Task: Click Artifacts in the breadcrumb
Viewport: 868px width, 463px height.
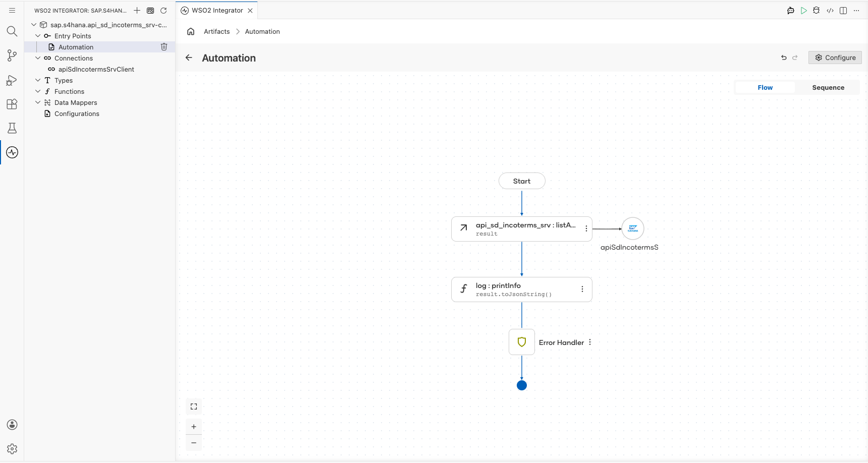Action: tap(217, 31)
